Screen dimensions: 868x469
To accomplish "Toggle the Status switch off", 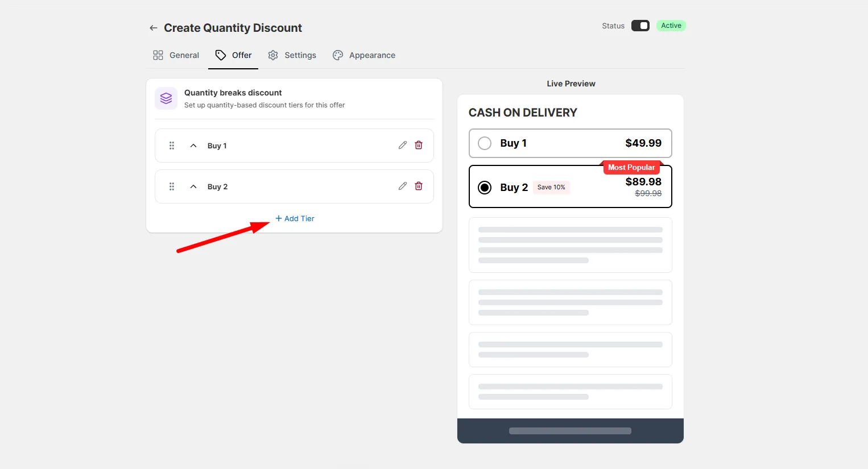I will click(640, 26).
